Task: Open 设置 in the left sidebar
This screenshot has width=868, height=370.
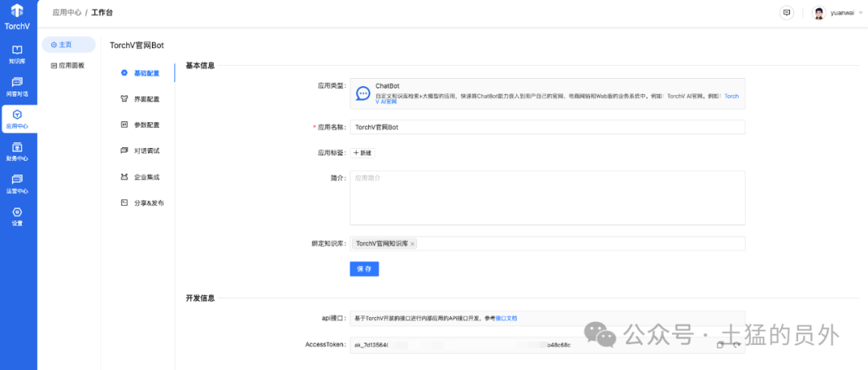Action: coord(17,217)
